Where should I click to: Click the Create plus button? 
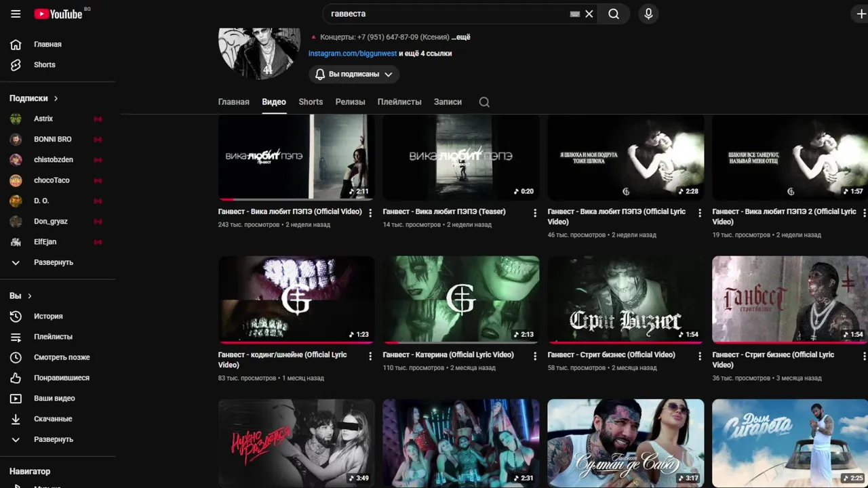click(x=861, y=14)
